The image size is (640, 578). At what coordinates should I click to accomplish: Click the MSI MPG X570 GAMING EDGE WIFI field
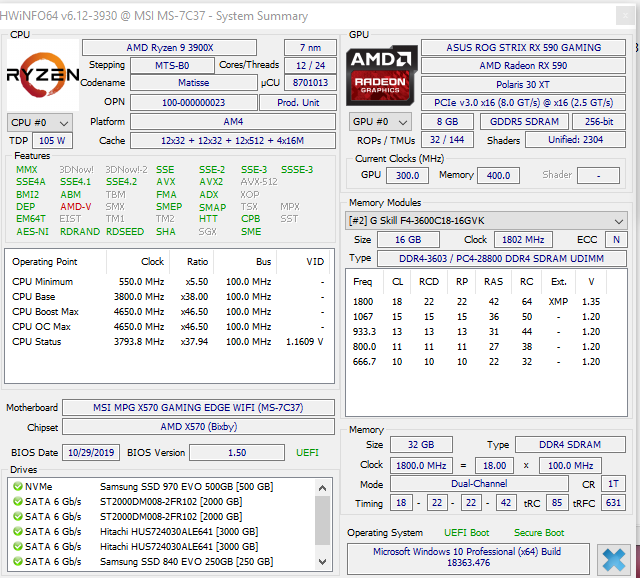[x=198, y=407]
